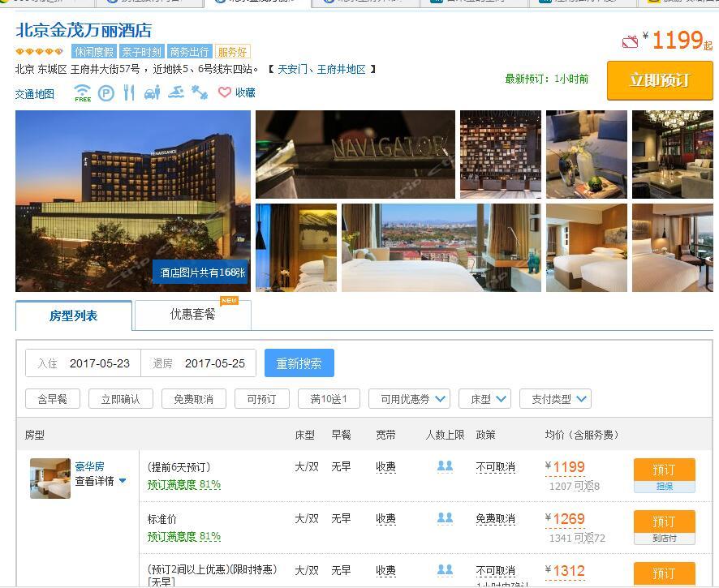Click the 1341 可返72 cashback text
The image size is (719, 588).
tap(577, 538)
